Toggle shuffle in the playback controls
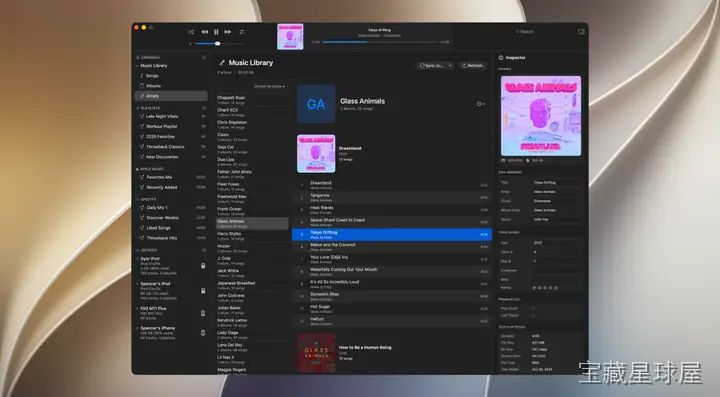This screenshot has width=720, height=397. tap(191, 32)
